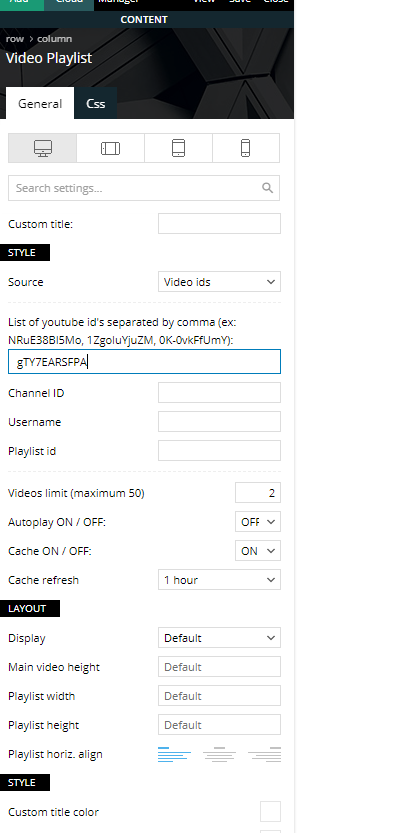This screenshot has height=833, width=415.
Task: Open the Cache ON / OFF dropdown
Action: (258, 551)
